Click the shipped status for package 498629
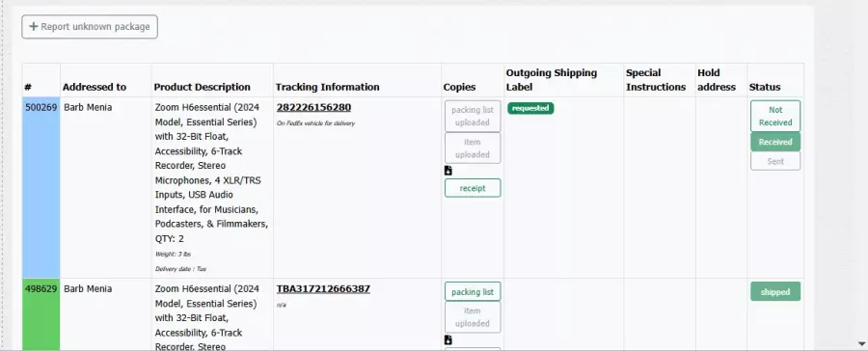This screenshot has width=868, height=351. tap(775, 292)
